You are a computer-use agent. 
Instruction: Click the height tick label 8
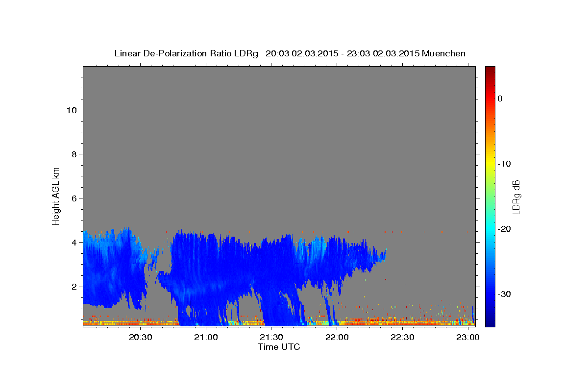(x=73, y=154)
